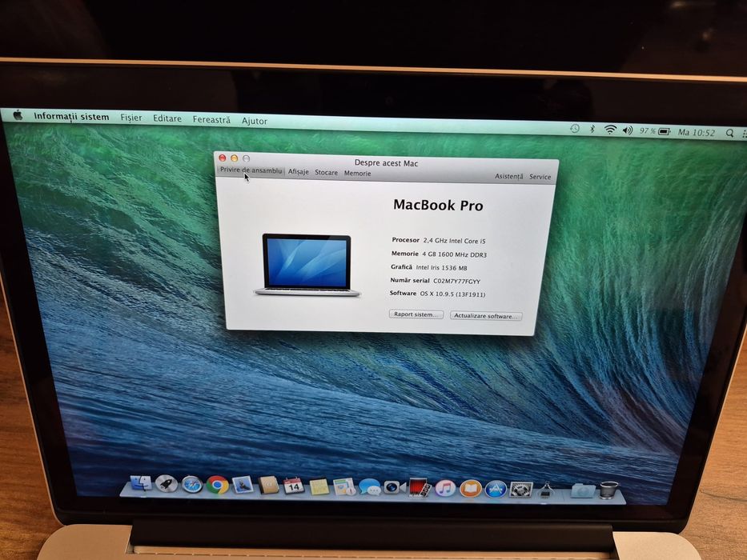Click memory value 4 GB 1600 MHz DDR3
This screenshot has height=560, width=747.
[x=455, y=254]
